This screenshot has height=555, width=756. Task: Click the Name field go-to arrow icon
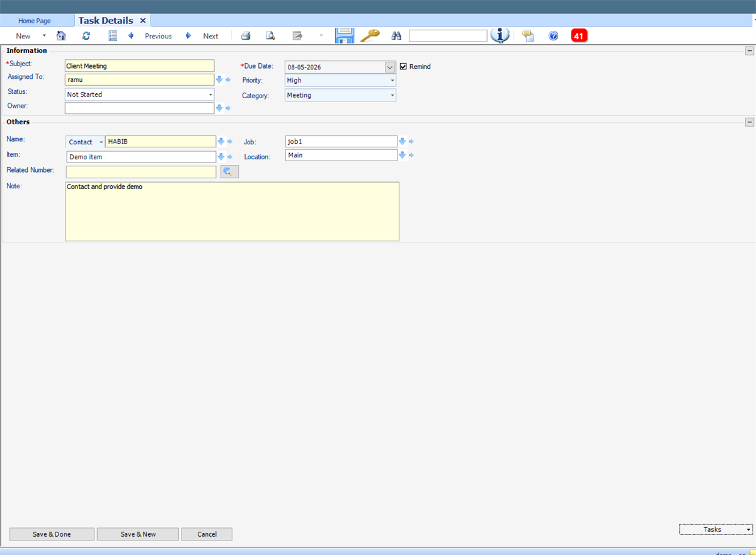pos(230,142)
